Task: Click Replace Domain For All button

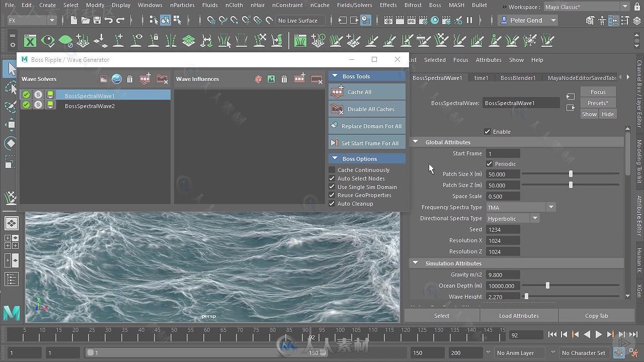Action: pyautogui.click(x=367, y=126)
